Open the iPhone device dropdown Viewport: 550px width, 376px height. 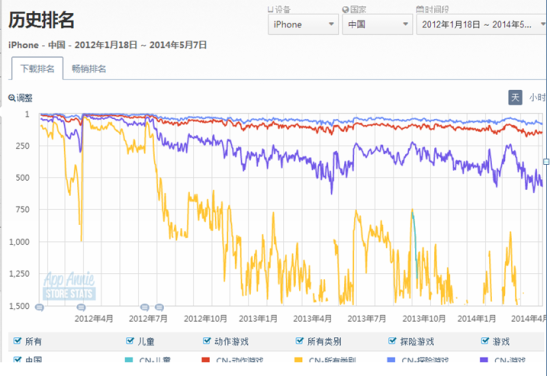point(303,25)
